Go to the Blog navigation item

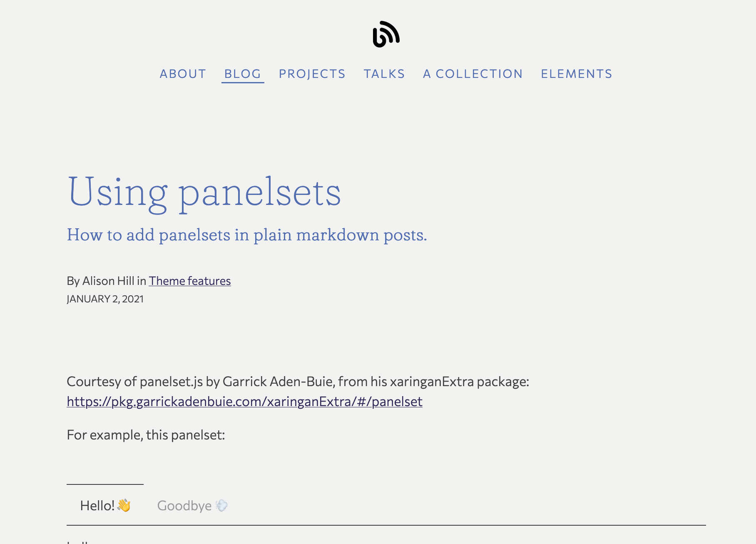pyautogui.click(x=242, y=74)
